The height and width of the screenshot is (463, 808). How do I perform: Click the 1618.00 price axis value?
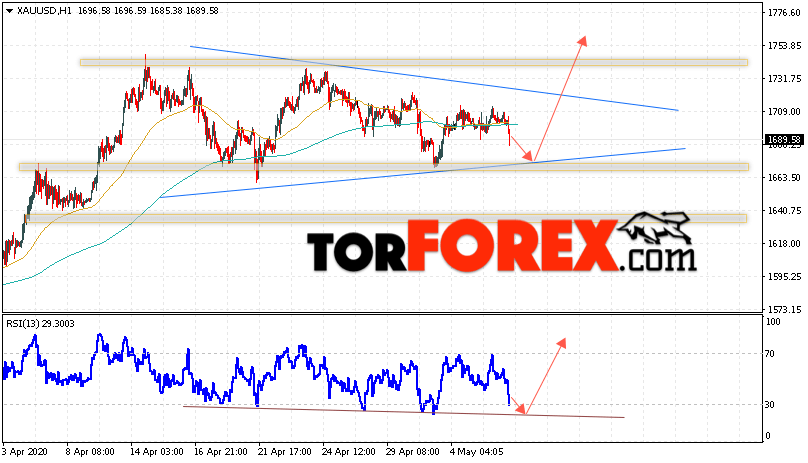[784, 244]
